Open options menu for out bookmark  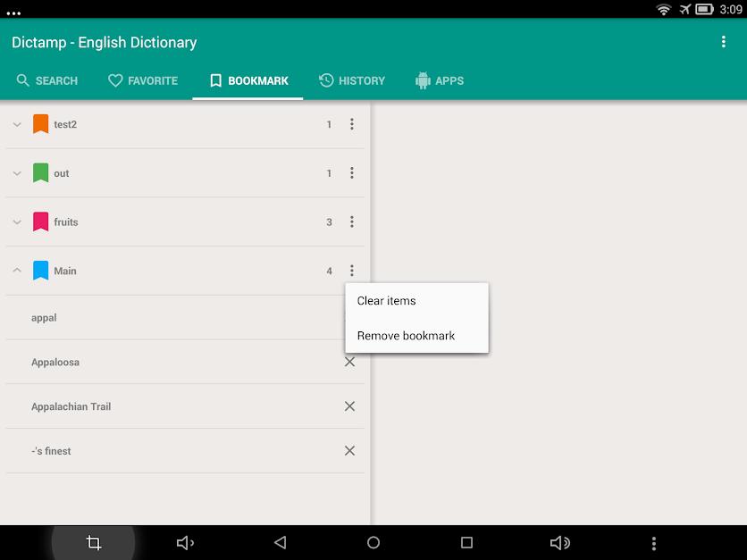click(351, 173)
